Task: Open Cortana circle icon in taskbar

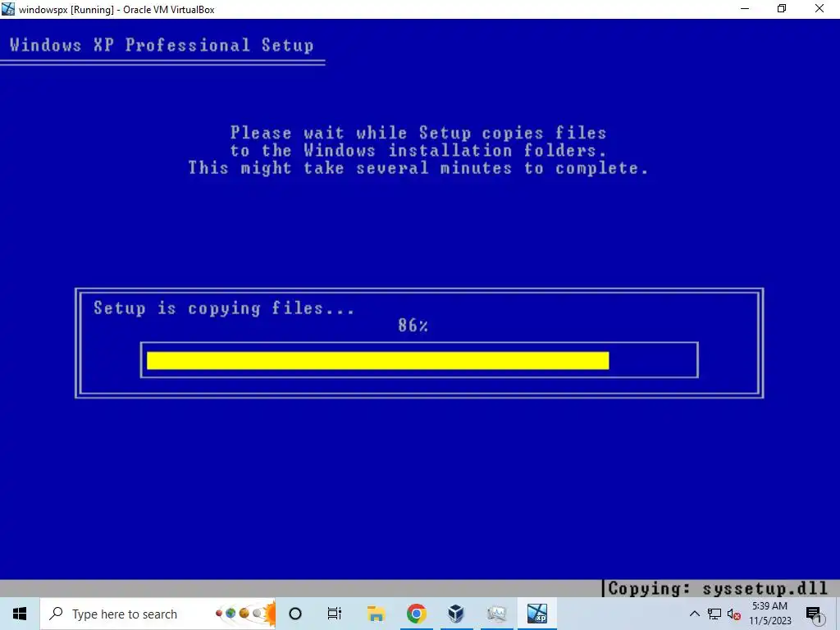Action: pos(295,614)
